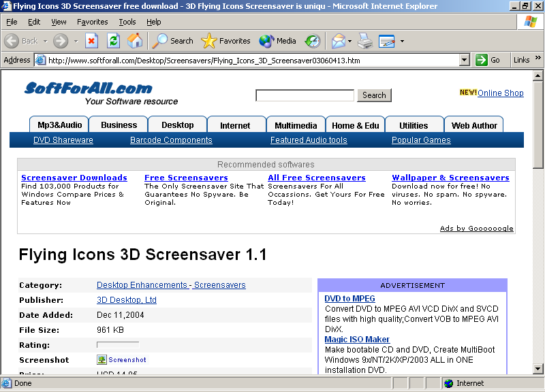Click the Address bar URL field
The image size is (545, 392).
pos(253,60)
